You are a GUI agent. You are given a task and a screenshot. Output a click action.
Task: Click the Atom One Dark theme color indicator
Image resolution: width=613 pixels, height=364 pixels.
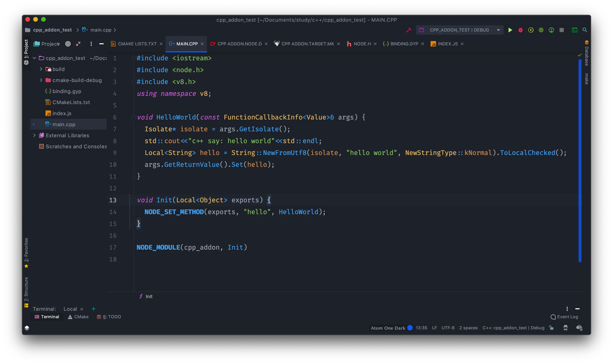pyautogui.click(x=410, y=328)
